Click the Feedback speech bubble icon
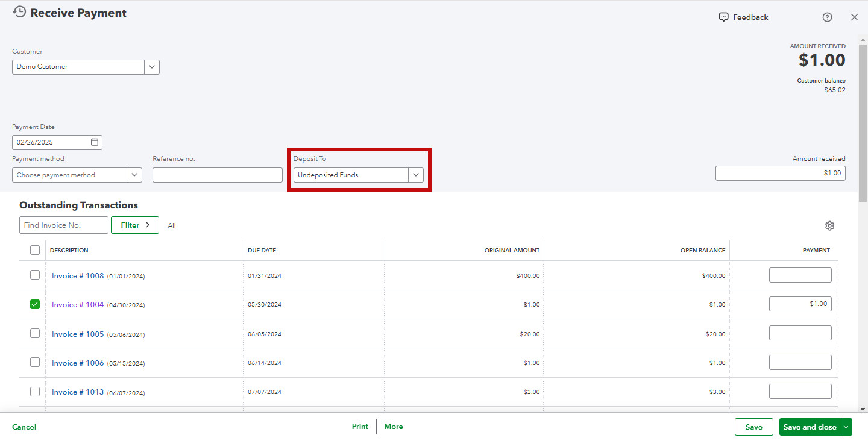 [x=723, y=17]
